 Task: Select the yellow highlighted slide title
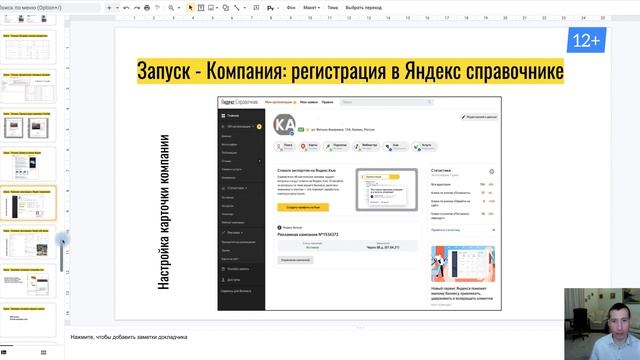pyautogui.click(x=350, y=71)
